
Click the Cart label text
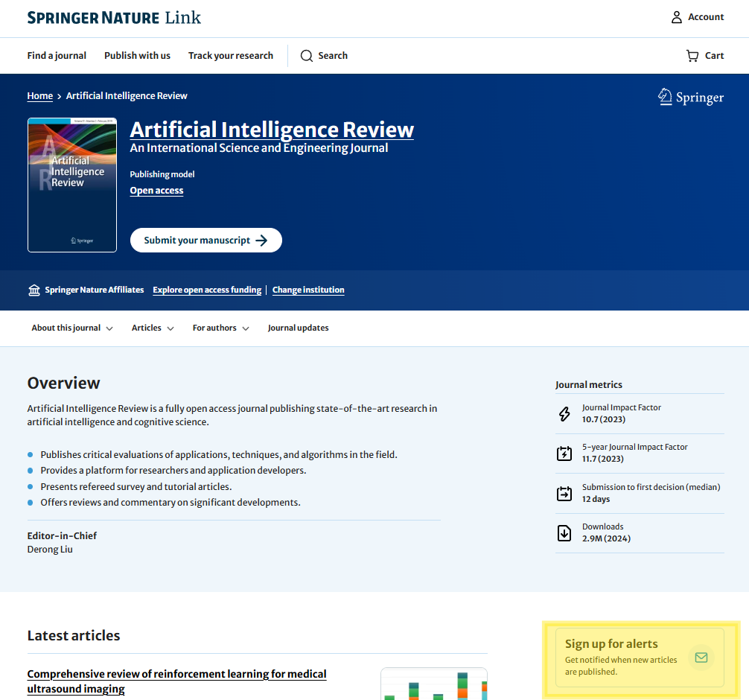pyautogui.click(x=714, y=55)
